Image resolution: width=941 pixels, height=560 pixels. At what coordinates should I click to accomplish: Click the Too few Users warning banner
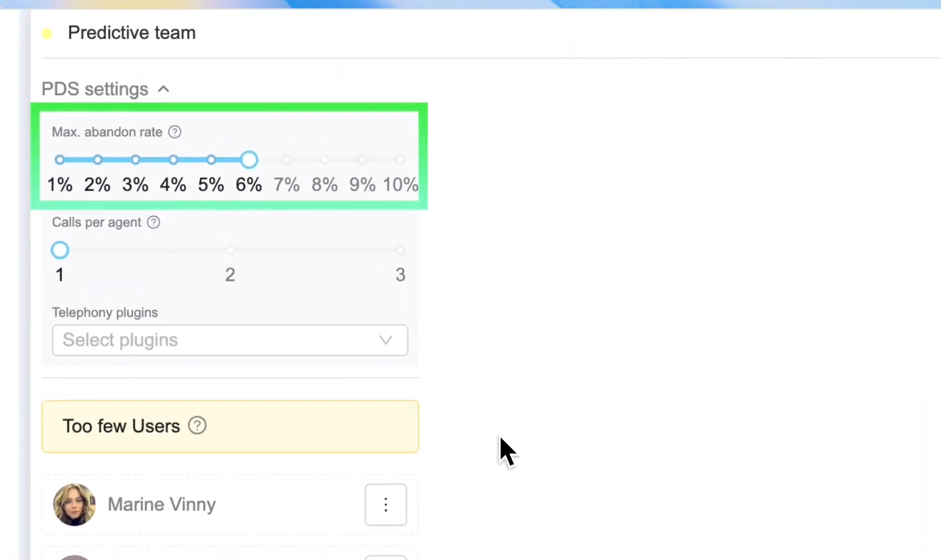coord(230,426)
